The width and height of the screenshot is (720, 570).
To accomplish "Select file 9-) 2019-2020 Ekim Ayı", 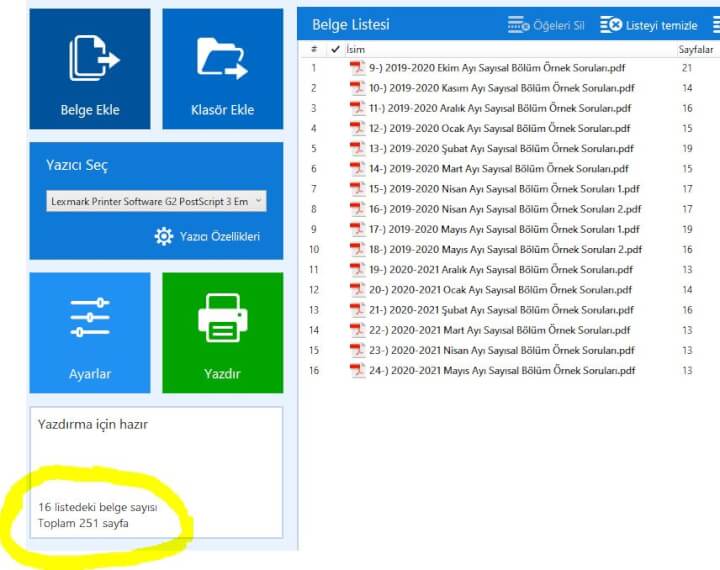I will [x=497, y=68].
